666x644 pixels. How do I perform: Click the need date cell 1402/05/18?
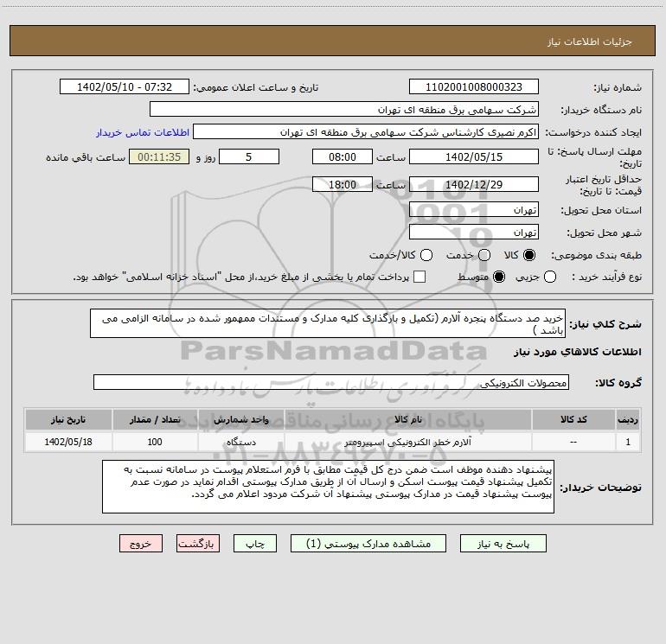click(x=68, y=442)
